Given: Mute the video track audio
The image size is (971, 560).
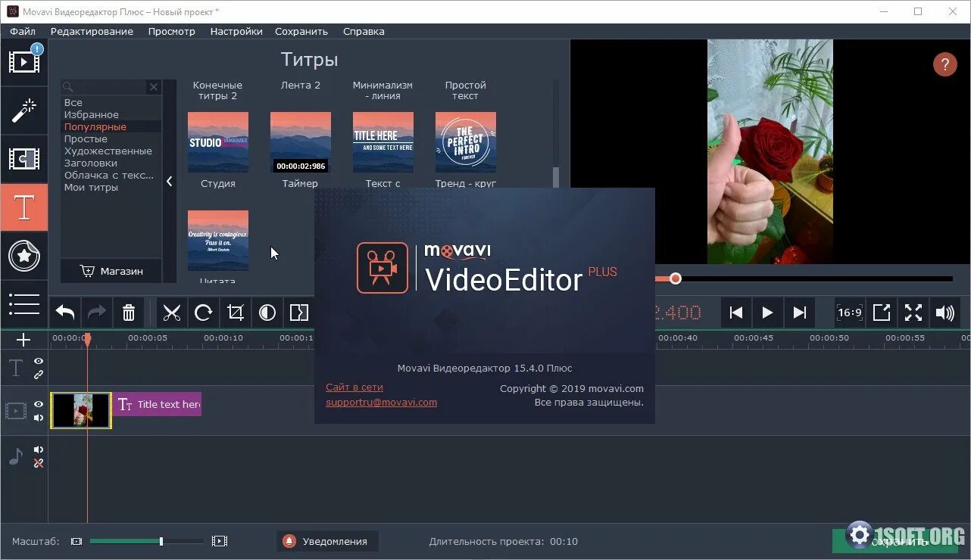Looking at the screenshot, I should 39,418.
